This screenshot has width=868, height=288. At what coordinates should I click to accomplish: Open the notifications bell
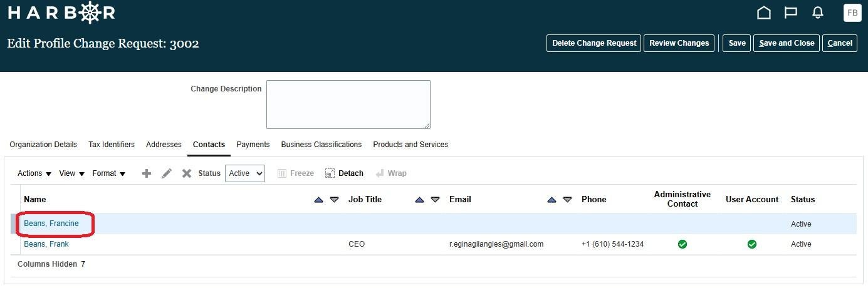point(818,13)
